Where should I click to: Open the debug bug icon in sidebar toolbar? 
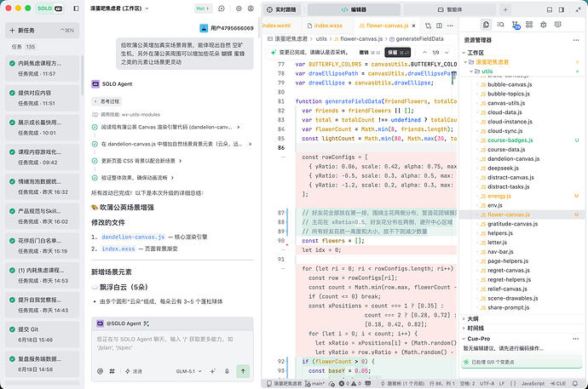(544, 25)
